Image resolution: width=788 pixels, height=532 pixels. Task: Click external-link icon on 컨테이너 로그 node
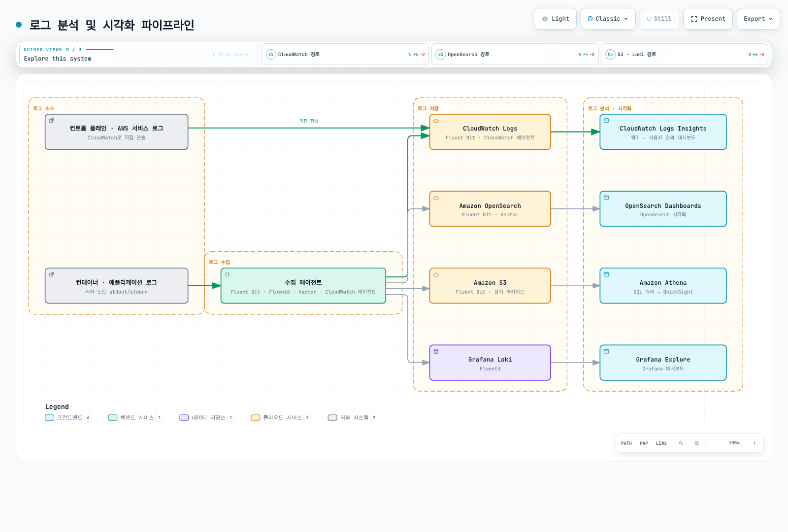click(51, 274)
